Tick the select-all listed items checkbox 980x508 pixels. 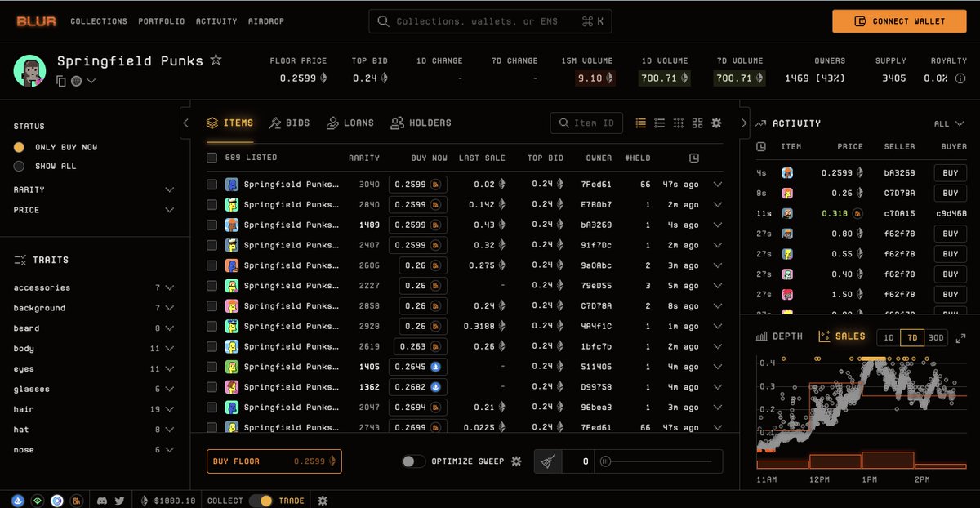pyautogui.click(x=212, y=158)
